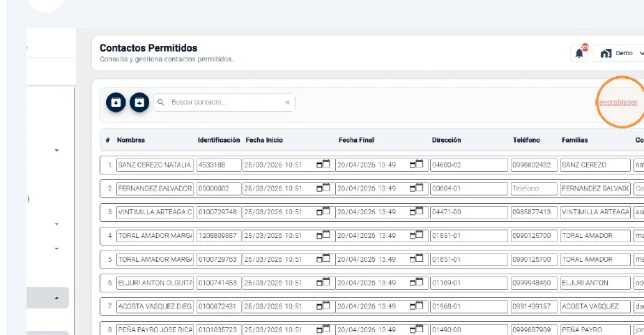Click phone field 0998802432
The width and height of the screenshot is (644, 335).
point(534,165)
